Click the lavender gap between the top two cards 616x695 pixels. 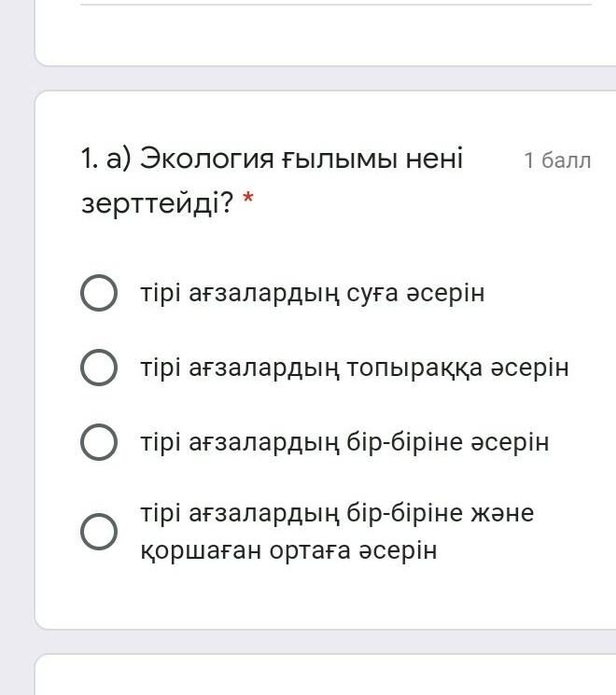327,78
